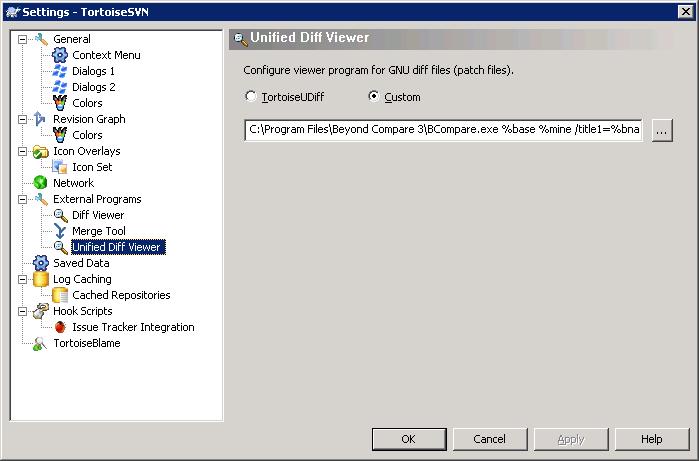The width and height of the screenshot is (699, 461).
Task: Select the Diff Viewer tree item
Action: click(x=98, y=215)
